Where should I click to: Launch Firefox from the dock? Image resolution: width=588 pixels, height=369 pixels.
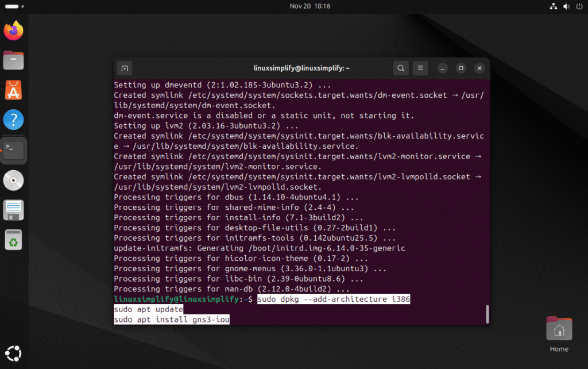click(x=13, y=30)
